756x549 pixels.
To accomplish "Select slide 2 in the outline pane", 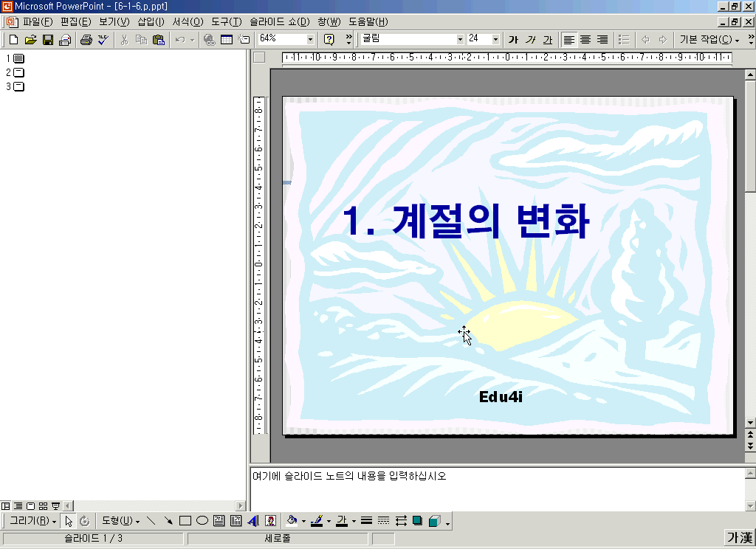I will [x=18, y=72].
